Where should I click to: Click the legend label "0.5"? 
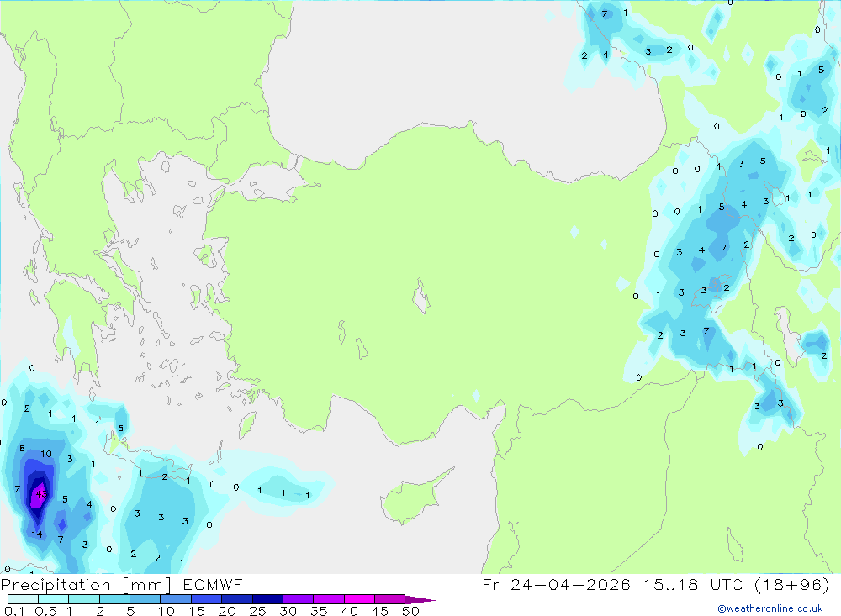(45, 611)
